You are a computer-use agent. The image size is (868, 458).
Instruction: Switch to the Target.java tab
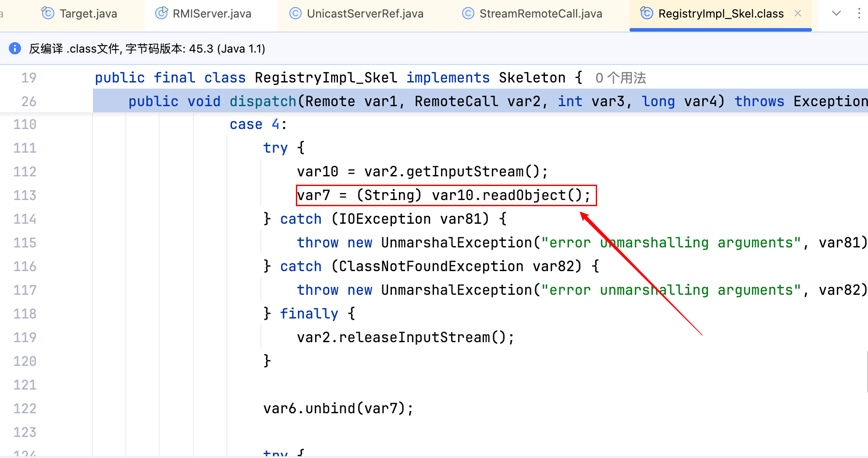click(x=88, y=14)
